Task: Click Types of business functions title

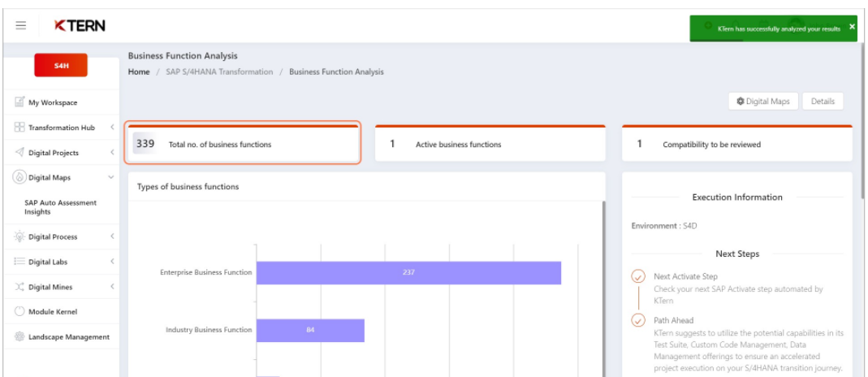Action: pos(188,187)
